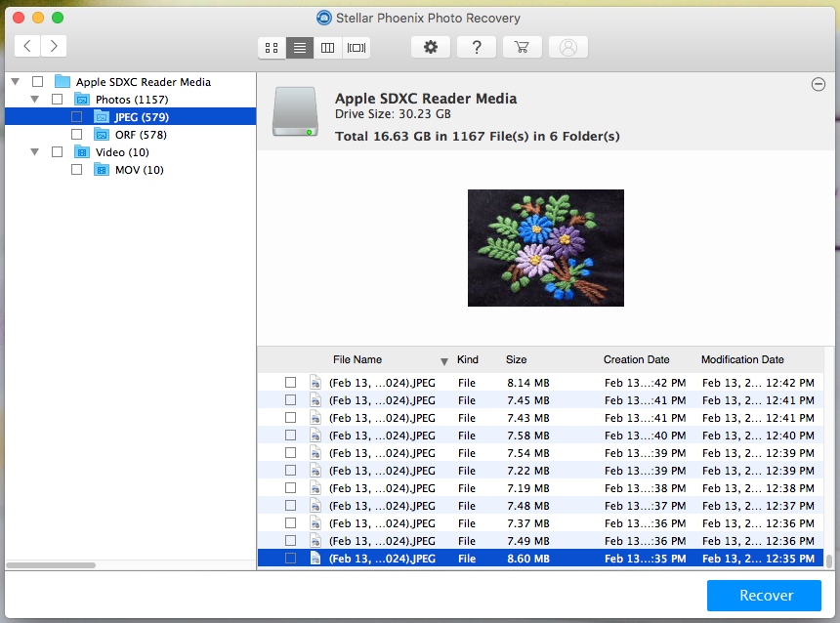Collapse the Photos (1157) tree node
The width and height of the screenshot is (840, 623).
click(x=35, y=100)
